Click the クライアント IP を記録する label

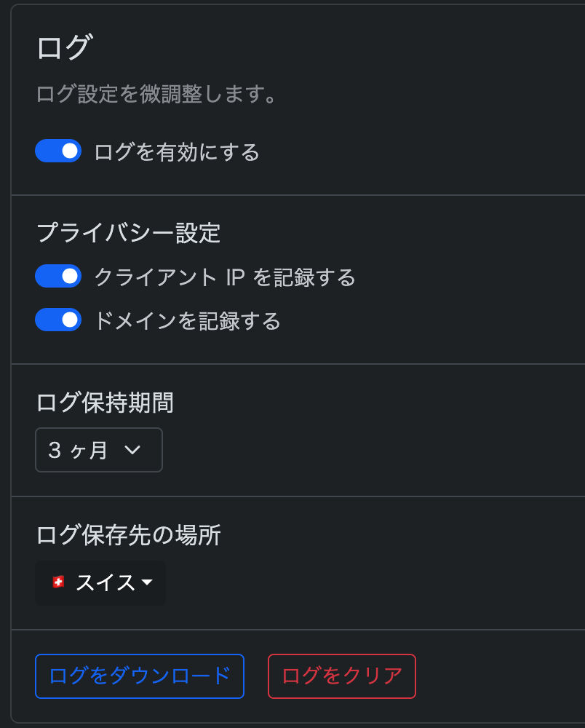click(225, 277)
